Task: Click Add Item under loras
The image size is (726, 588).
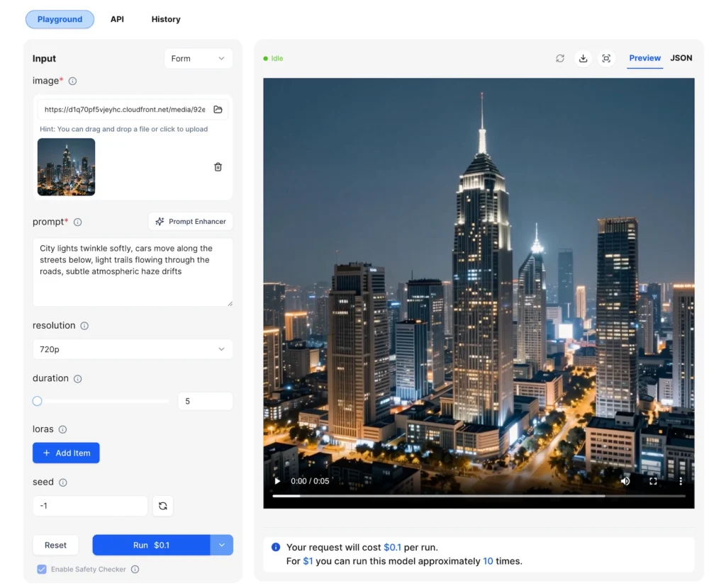Action: [66, 453]
